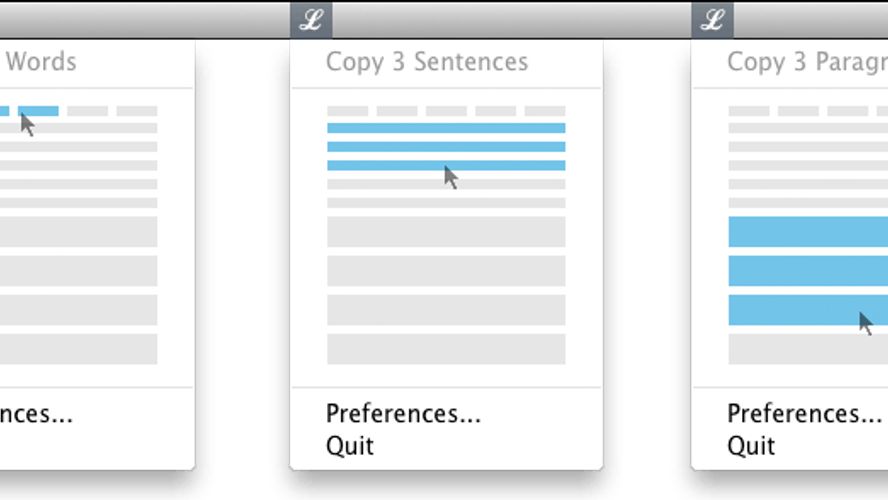Image resolution: width=888 pixels, height=500 pixels.
Task: Select the second blue sentence line in Copy 3 Sentences
Action: [446, 147]
